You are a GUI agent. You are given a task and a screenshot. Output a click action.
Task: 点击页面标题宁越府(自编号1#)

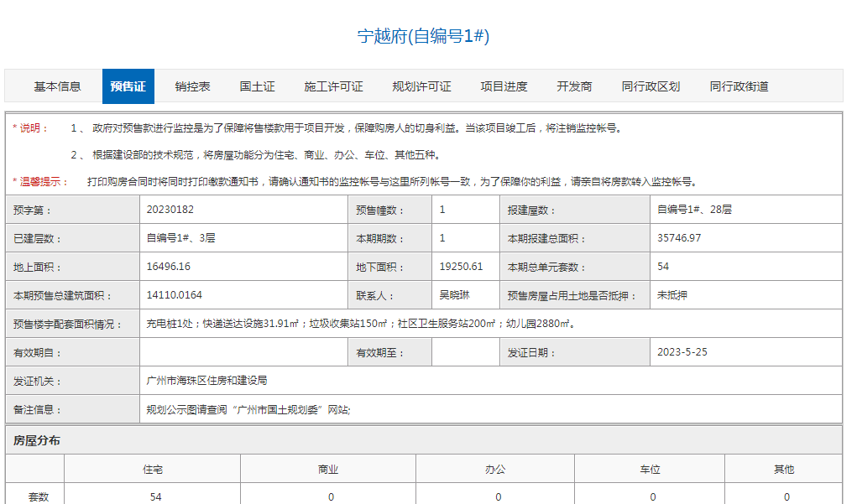[427, 37]
